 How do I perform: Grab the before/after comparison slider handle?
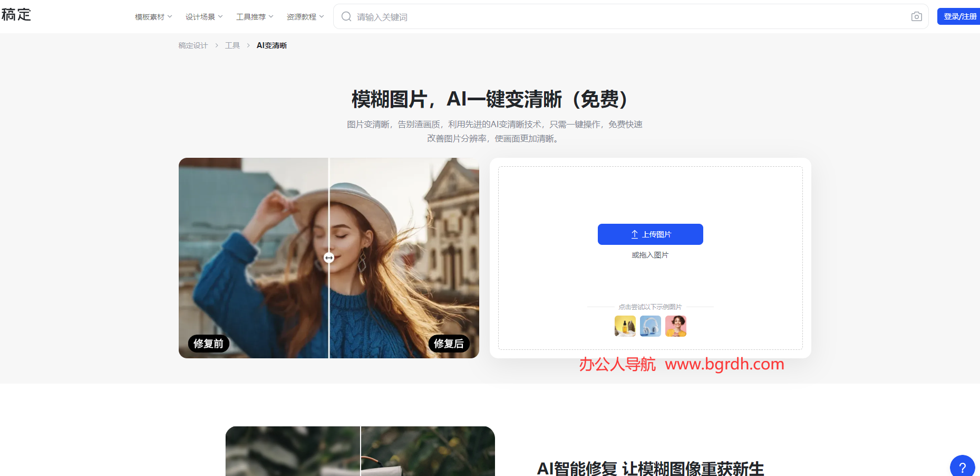(x=329, y=258)
